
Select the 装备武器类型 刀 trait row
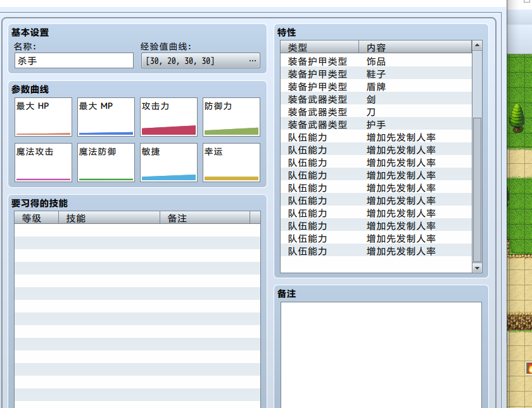pos(376,112)
